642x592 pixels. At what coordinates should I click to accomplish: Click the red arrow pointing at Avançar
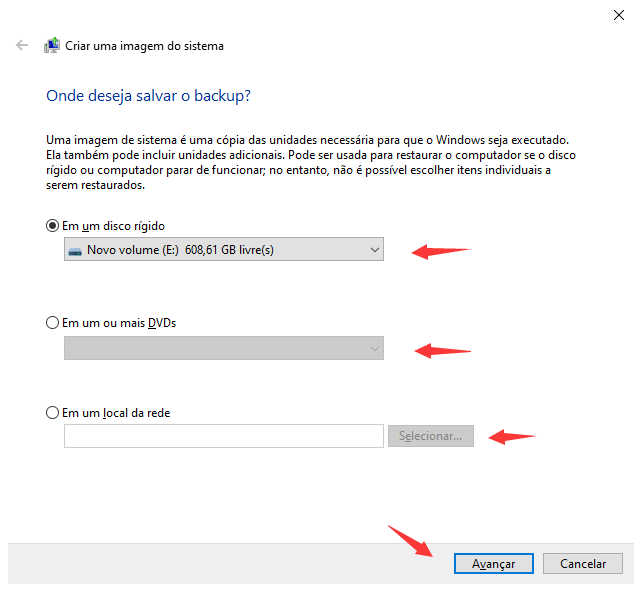click(411, 541)
